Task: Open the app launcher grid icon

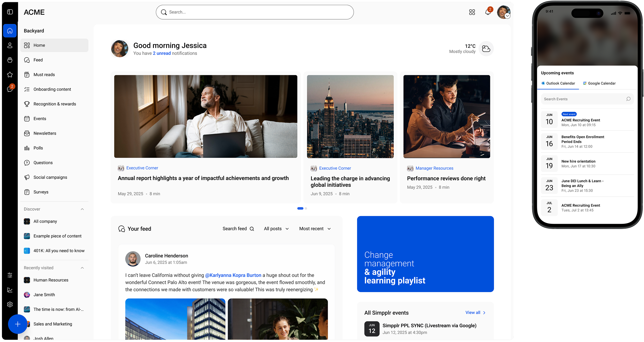Action: click(x=472, y=12)
